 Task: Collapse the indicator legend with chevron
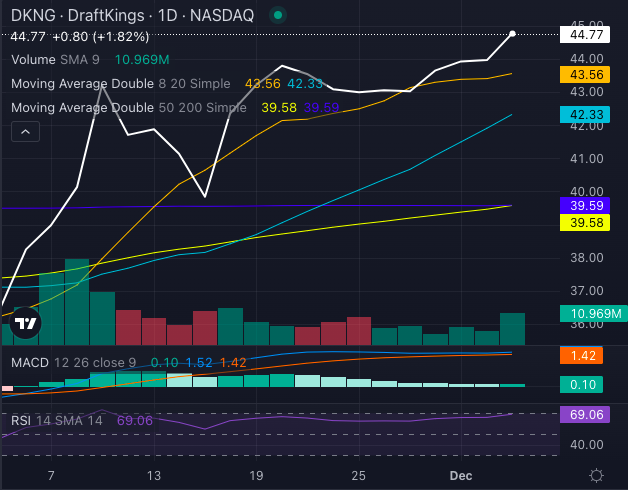25,131
